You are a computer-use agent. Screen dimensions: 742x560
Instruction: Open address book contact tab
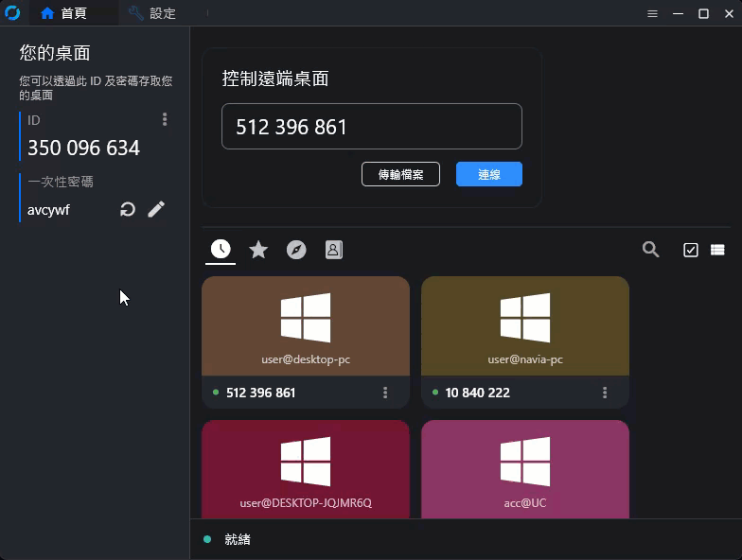[333, 250]
